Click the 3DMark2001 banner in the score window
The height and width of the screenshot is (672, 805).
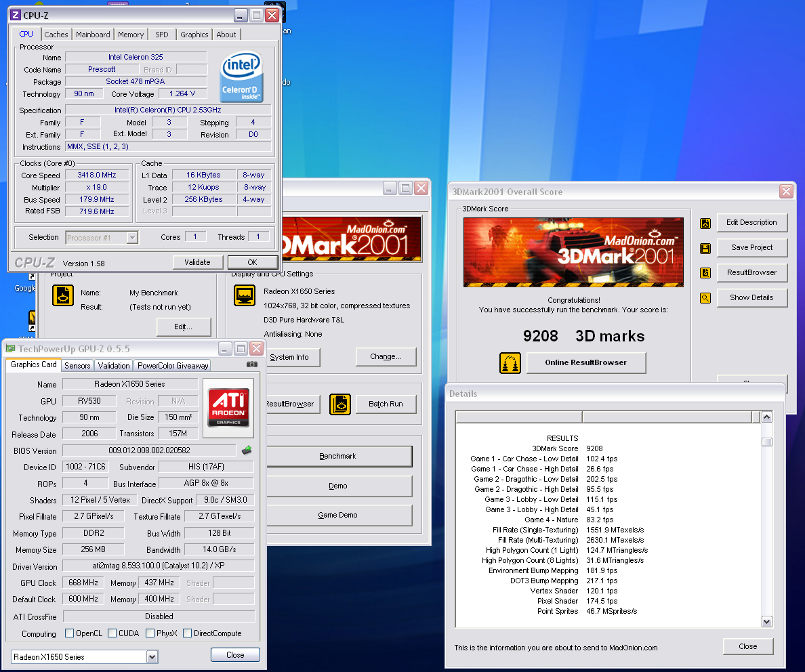coord(573,252)
